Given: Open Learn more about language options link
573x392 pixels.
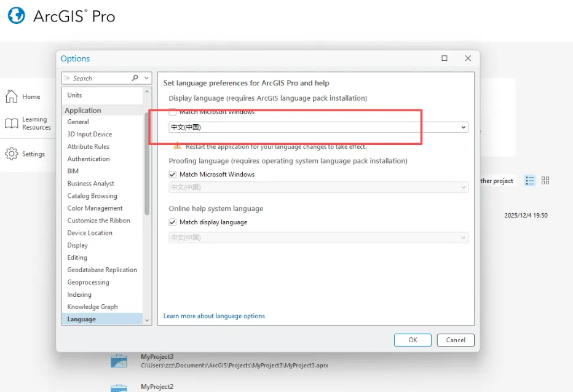Looking at the screenshot, I should click(214, 316).
